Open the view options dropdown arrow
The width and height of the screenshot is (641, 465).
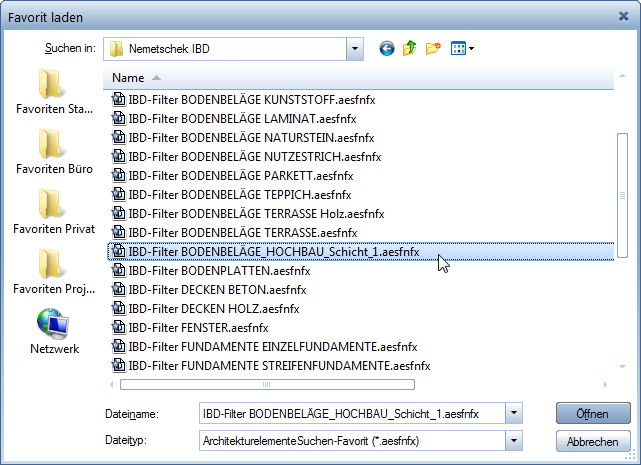(471, 49)
